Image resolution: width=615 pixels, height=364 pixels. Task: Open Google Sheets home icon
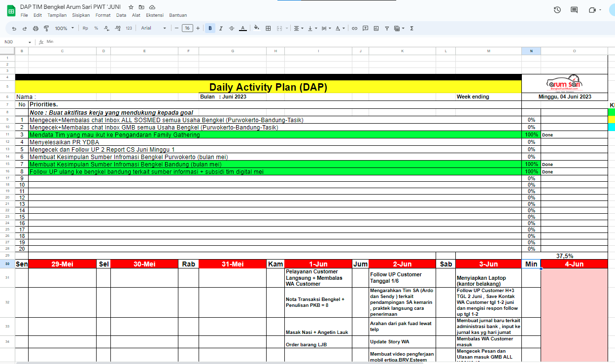pyautogui.click(x=11, y=10)
